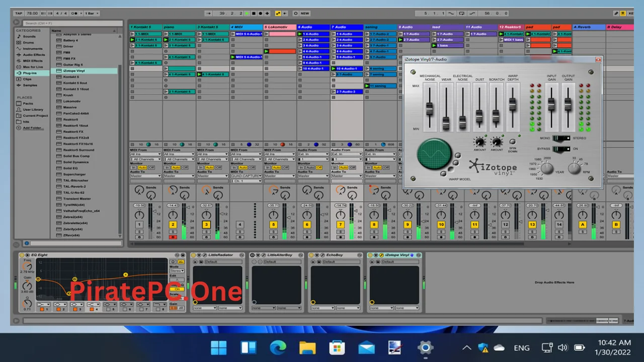Open Packs under Places
Viewport: 644px width, 362px height.
[x=28, y=104]
